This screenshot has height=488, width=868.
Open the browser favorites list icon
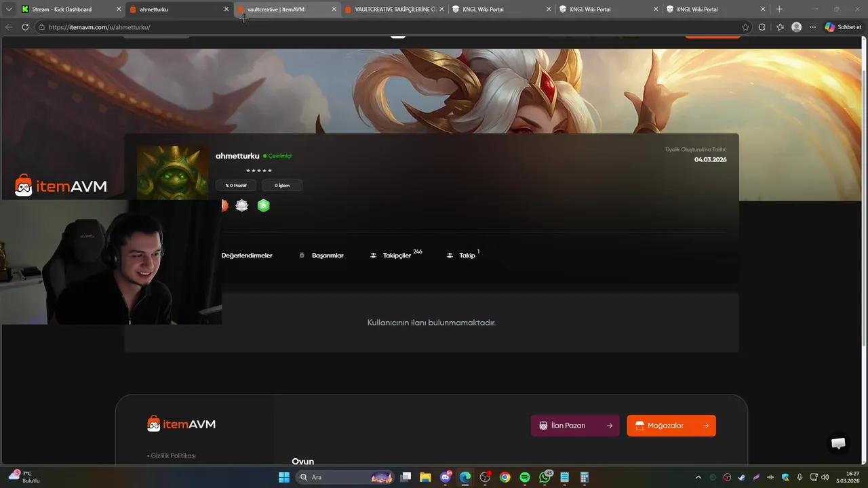pyautogui.click(x=780, y=27)
